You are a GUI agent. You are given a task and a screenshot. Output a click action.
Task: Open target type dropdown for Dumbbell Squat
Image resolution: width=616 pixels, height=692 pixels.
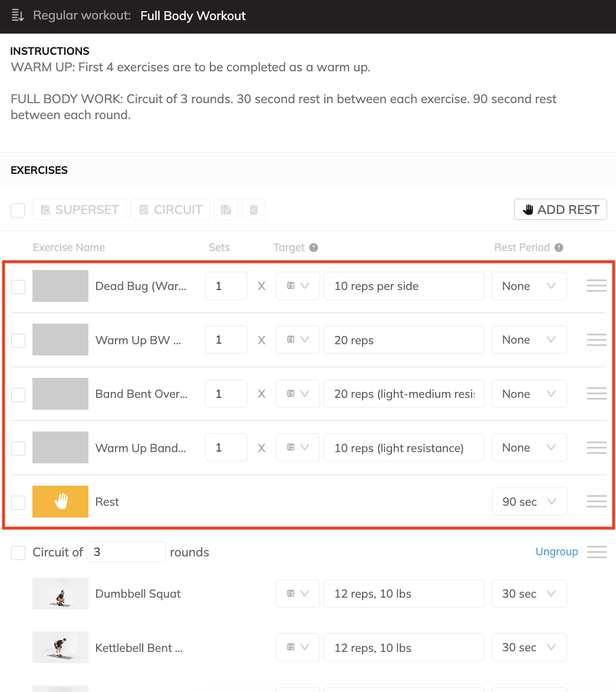298,594
